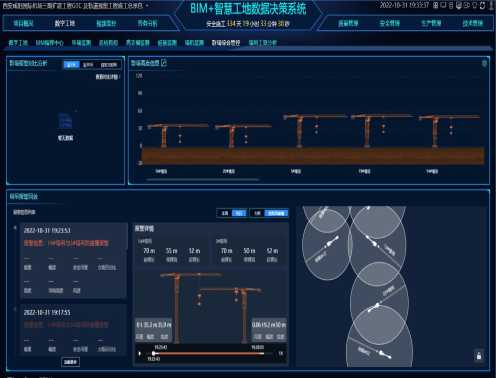Open the 安全管理 top menu item
The width and height of the screenshot is (496, 378).
click(389, 23)
